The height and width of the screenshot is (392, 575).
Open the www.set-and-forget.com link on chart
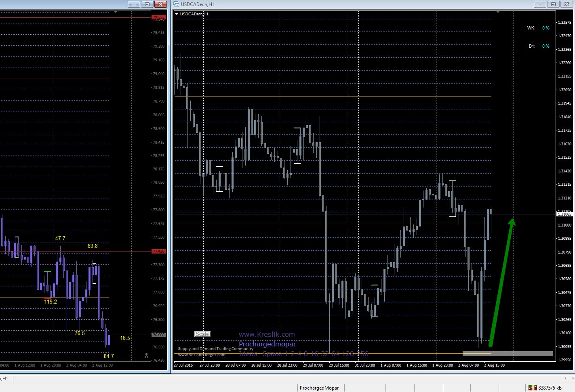202,355
